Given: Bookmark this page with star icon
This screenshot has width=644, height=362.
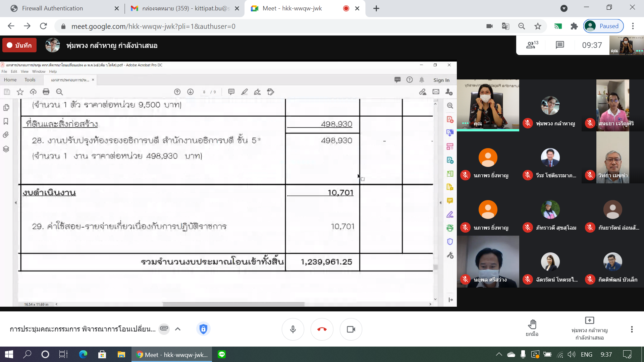Looking at the screenshot, I should click(538, 26).
